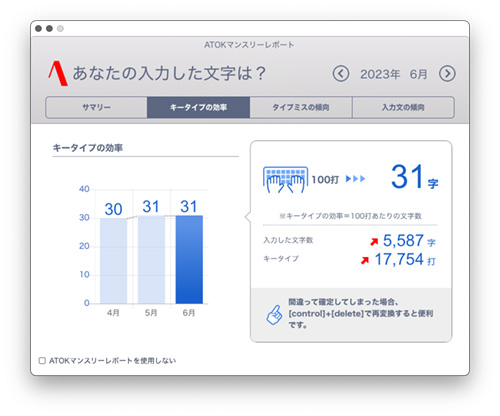This screenshot has height=416, width=500.
Task: Select the 4月 bar in chart
Action: tap(113, 261)
